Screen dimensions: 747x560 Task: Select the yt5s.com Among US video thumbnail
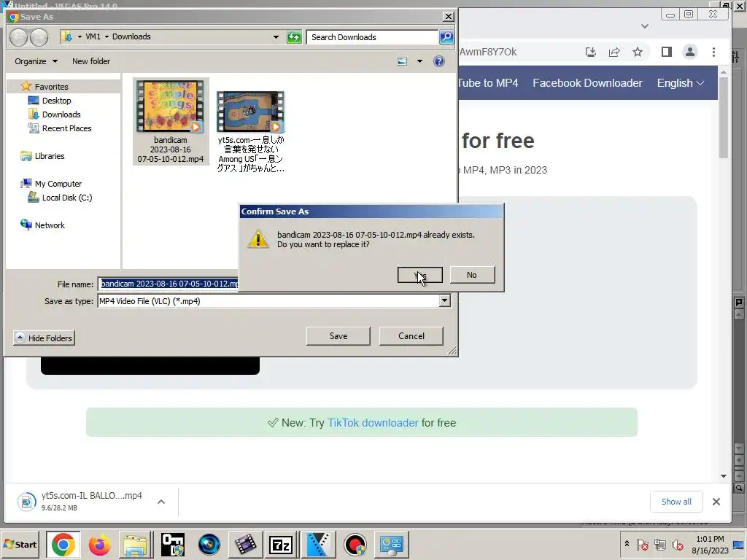pos(251,131)
